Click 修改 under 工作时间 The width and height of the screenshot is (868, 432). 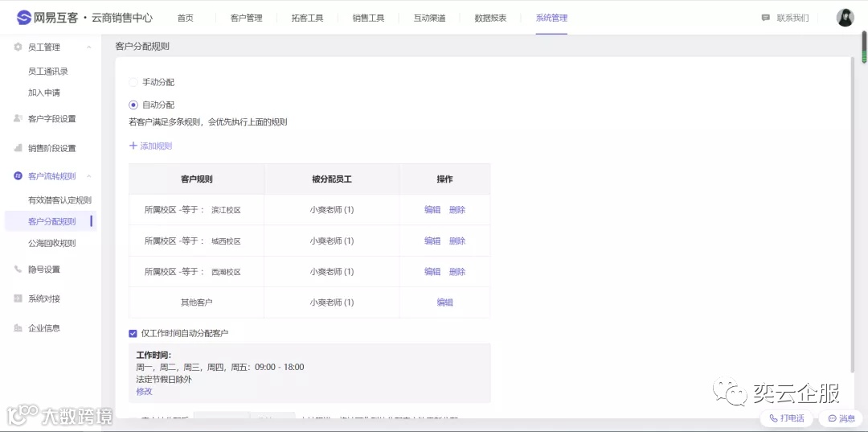point(144,391)
